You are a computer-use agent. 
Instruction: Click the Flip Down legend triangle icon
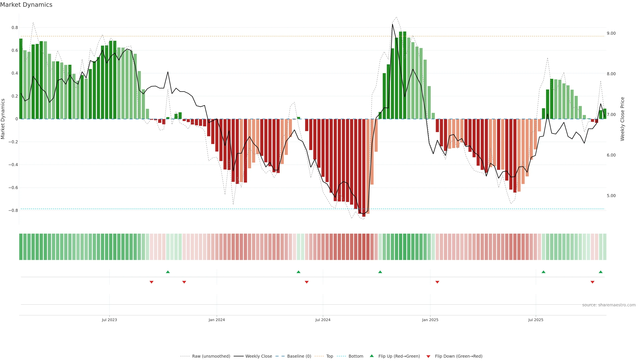click(x=428, y=356)
